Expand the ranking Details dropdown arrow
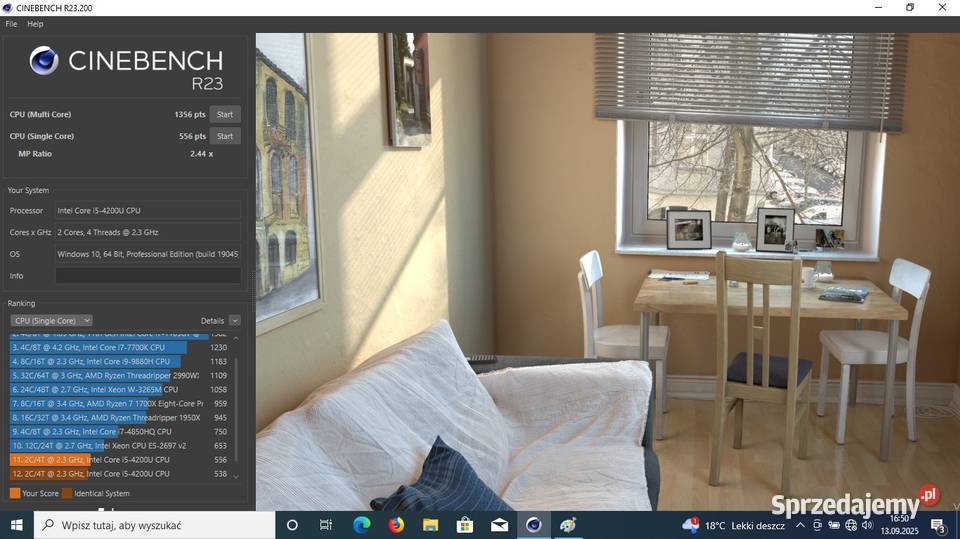The width and height of the screenshot is (960, 539). tap(234, 321)
